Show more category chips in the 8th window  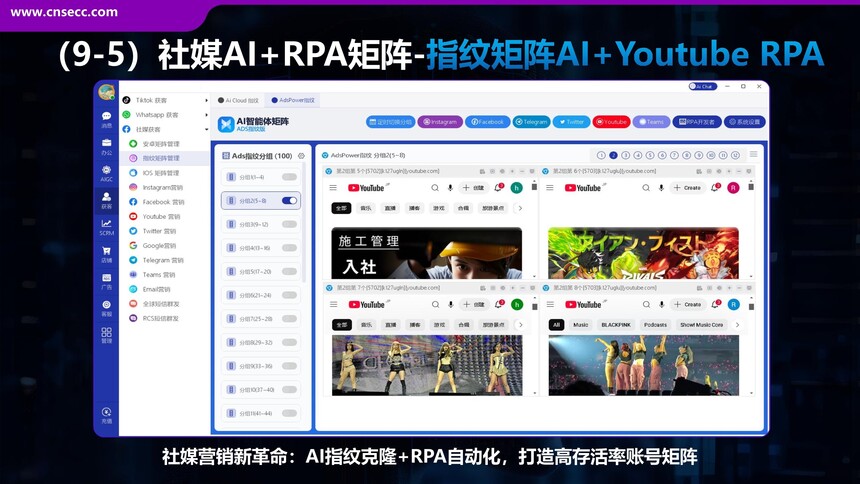[x=737, y=325]
